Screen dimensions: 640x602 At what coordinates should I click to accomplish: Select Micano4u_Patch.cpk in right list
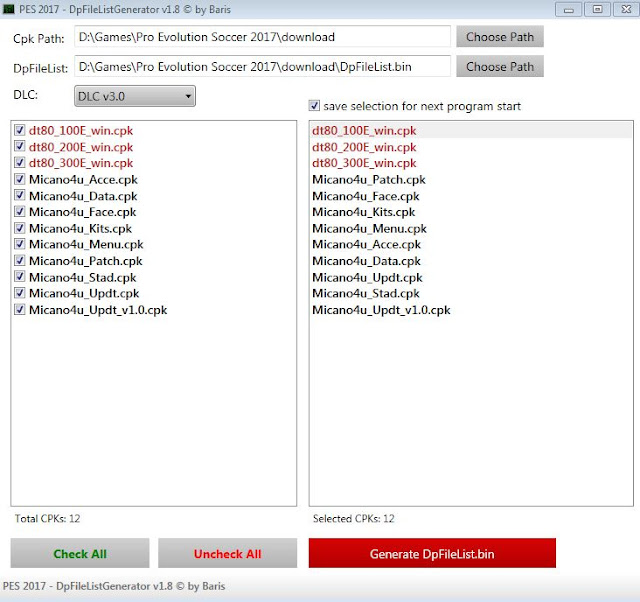(x=471, y=180)
